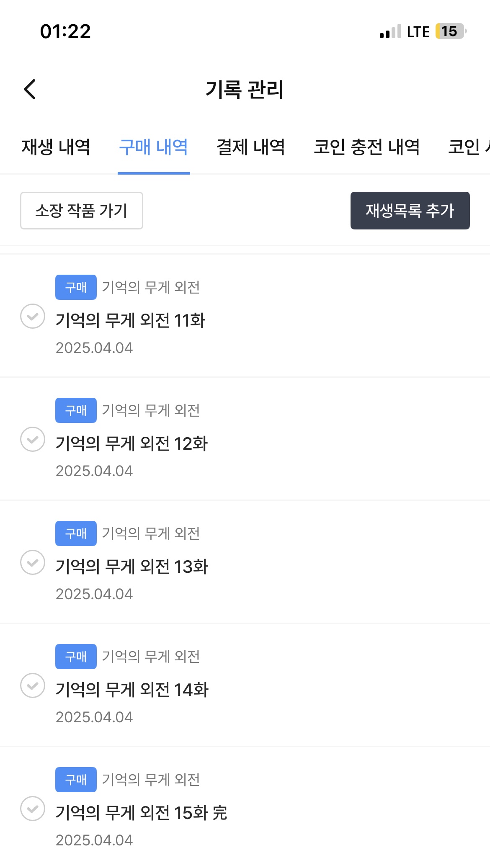Tap the 재생목록 추가 button
The width and height of the screenshot is (490, 868).
pyautogui.click(x=410, y=211)
